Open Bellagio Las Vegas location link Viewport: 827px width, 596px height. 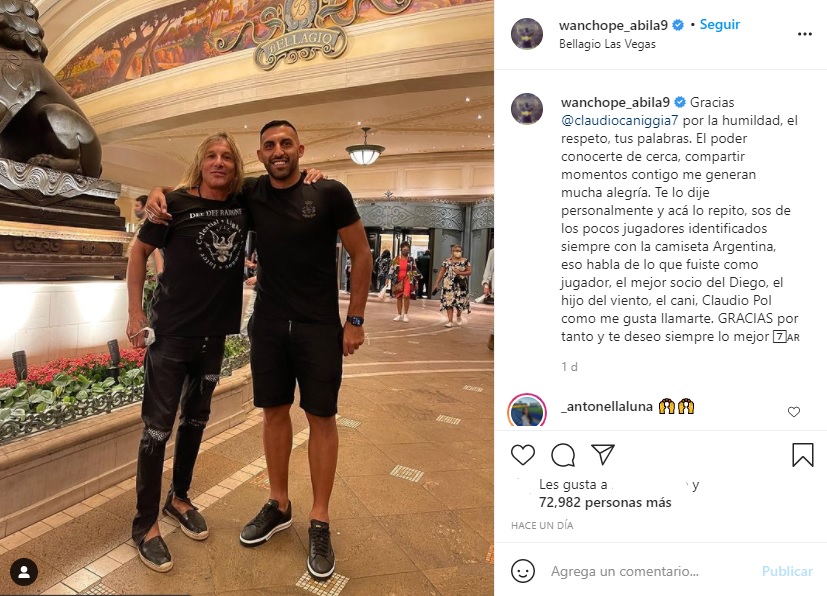[x=607, y=44]
